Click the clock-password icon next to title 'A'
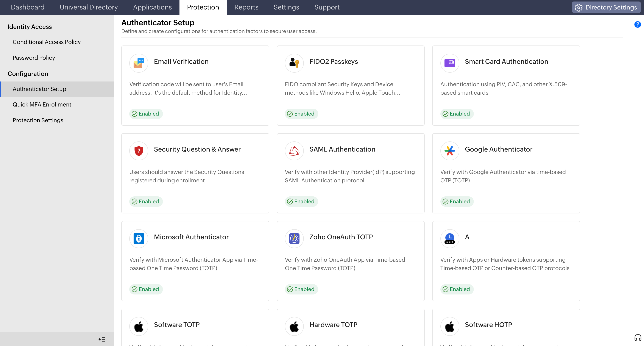644x346 pixels. tap(449, 239)
